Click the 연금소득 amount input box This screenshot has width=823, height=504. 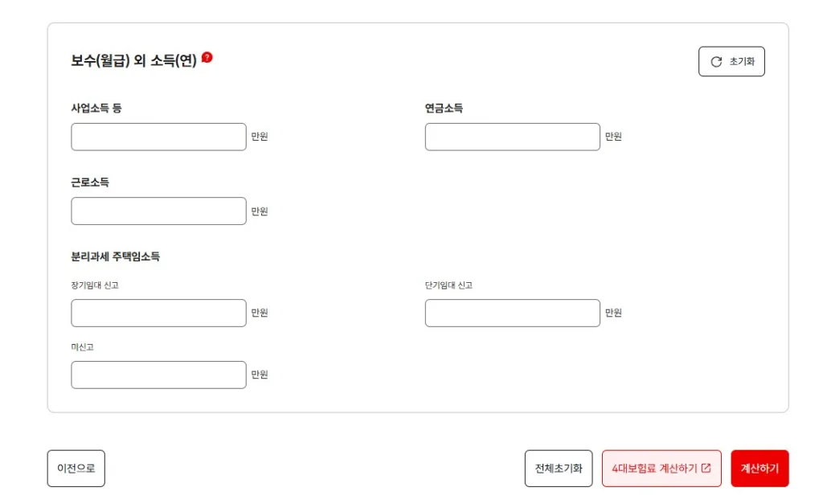click(x=512, y=137)
